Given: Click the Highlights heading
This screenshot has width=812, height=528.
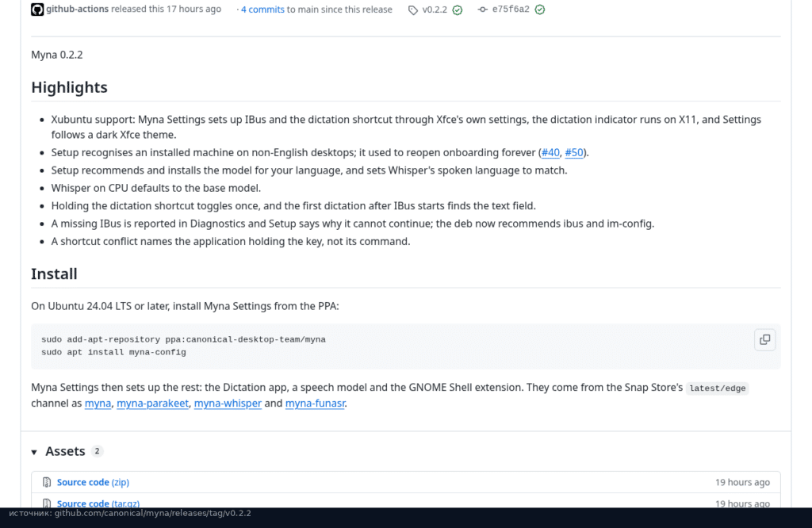Looking at the screenshot, I should [x=70, y=87].
